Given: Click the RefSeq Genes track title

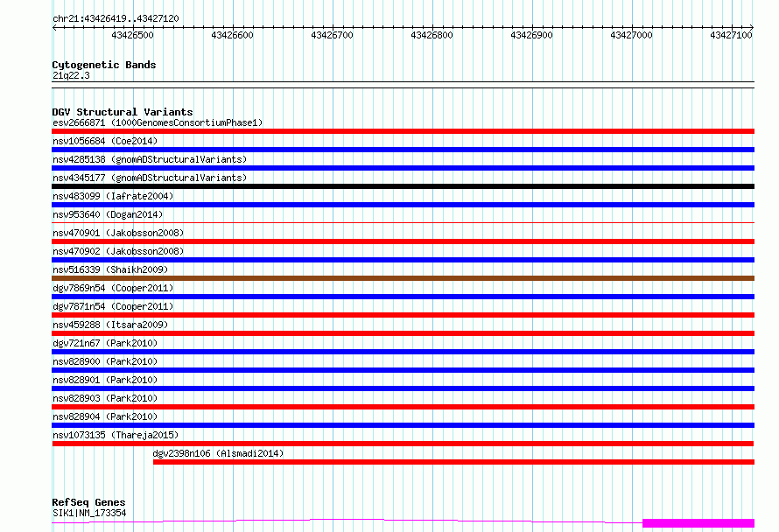Looking at the screenshot, I should click(x=88, y=502).
